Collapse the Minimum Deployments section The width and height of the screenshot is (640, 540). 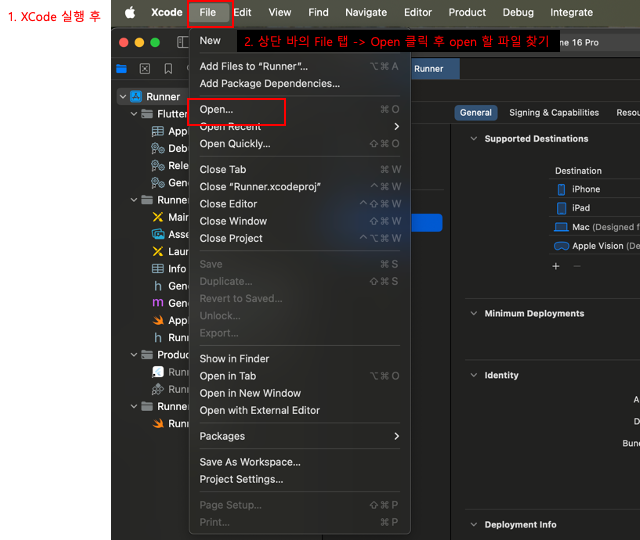click(x=473, y=313)
